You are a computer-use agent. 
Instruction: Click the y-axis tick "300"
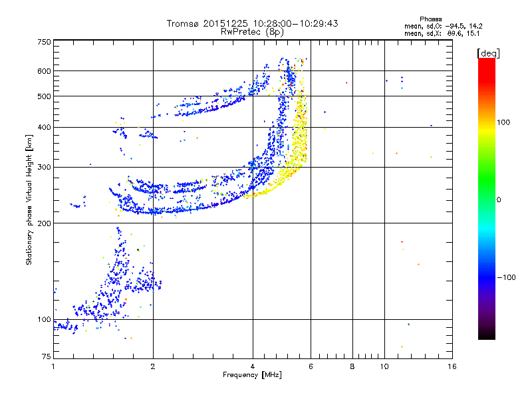[x=45, y=167]
